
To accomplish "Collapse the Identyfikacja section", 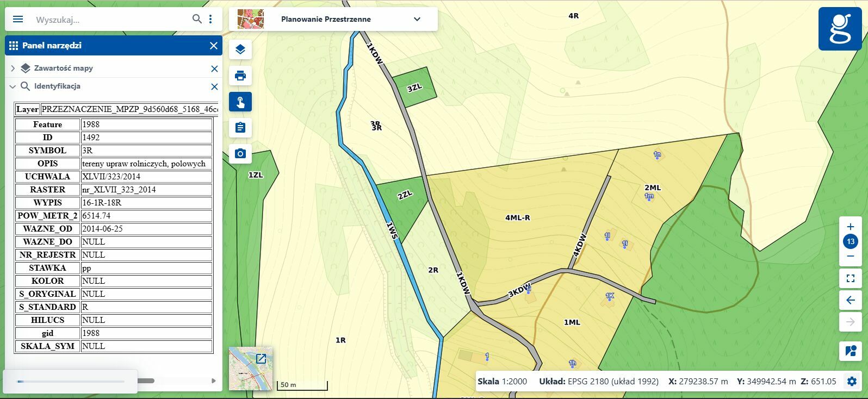I will pos(13,86).
